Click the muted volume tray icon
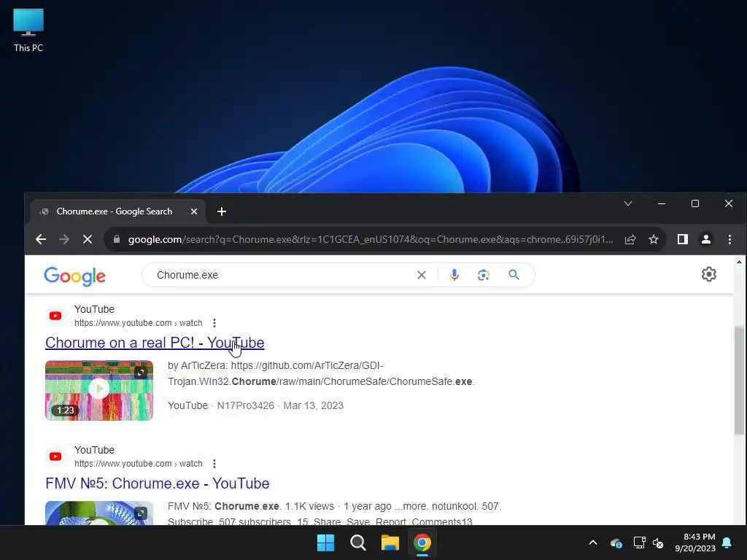Viewport: 747px width, 560px height. (x=659, y=542)
